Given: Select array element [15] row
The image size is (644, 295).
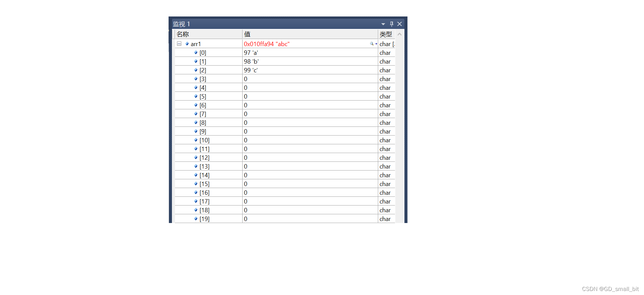Looking at the screenshot, I should (285, 184).
